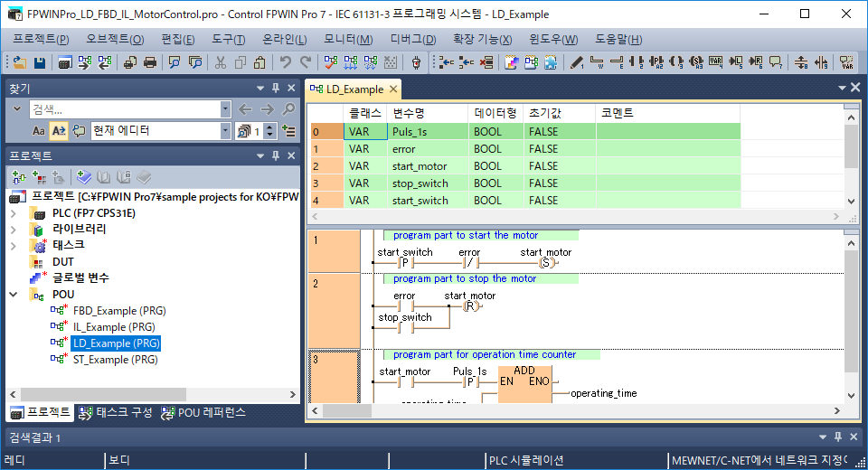Select ST_Example (PRG) in the tree
The height and width of the screenshot is (470, 868).
point(115,360)
